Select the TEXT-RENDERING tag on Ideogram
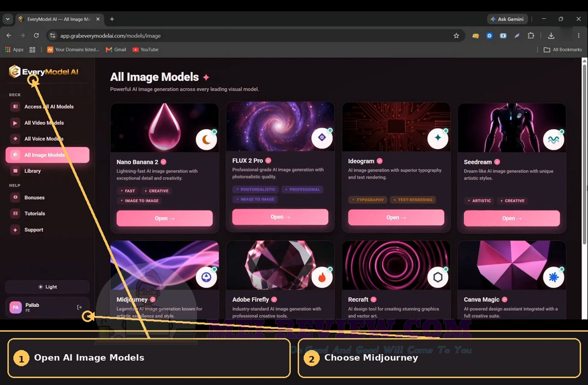The width and height of the screenshot is (588, 385). [413, 200]
